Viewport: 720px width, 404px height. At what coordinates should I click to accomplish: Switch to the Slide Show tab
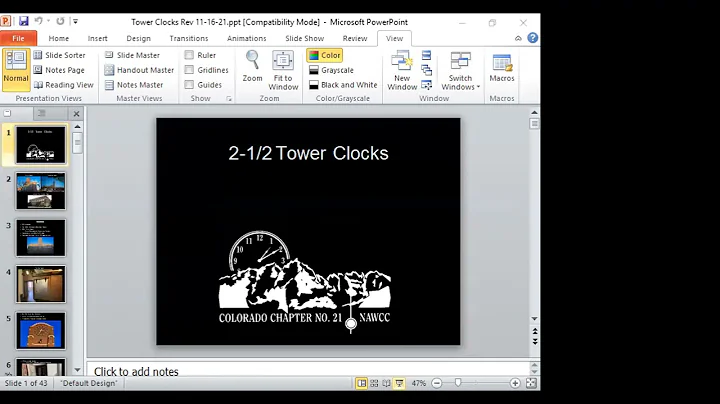[304, 38]
